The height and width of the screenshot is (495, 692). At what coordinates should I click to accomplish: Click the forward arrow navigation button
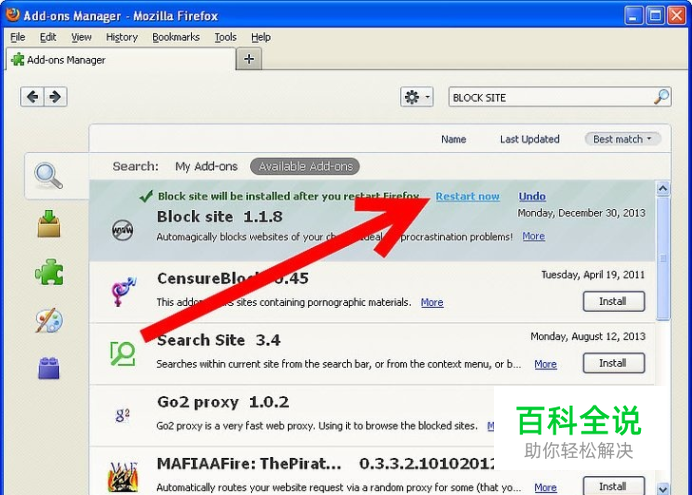point(55,96)
